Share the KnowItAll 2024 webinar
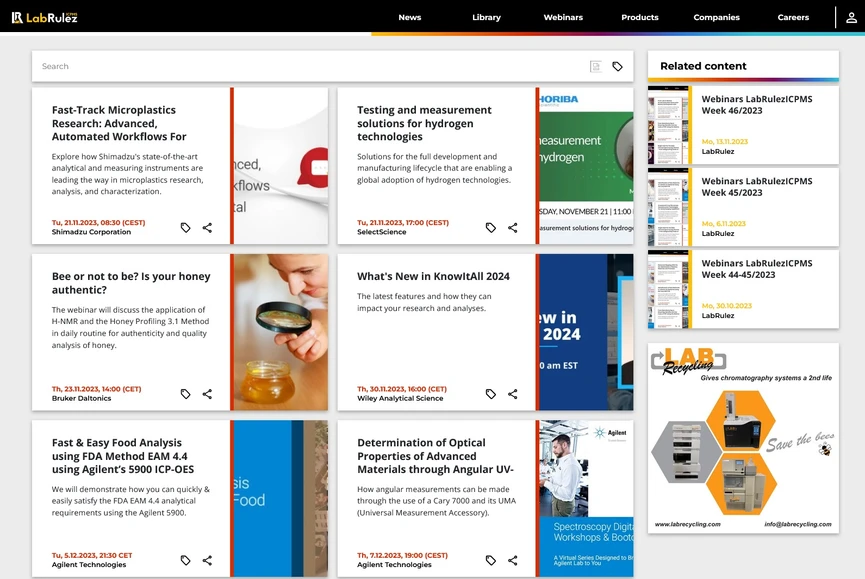The width and height of the screenshot is (865, 579). pyautogui.click(x=512, y=394)
